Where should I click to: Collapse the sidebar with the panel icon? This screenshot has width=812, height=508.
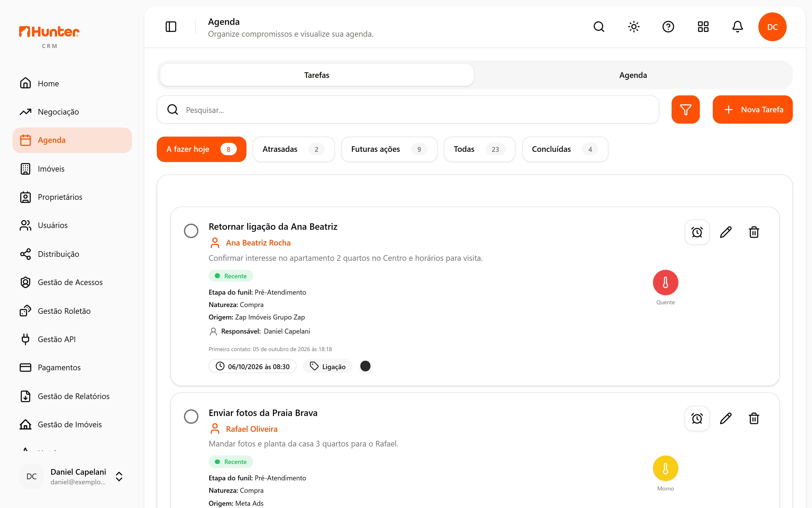[171, 27]
